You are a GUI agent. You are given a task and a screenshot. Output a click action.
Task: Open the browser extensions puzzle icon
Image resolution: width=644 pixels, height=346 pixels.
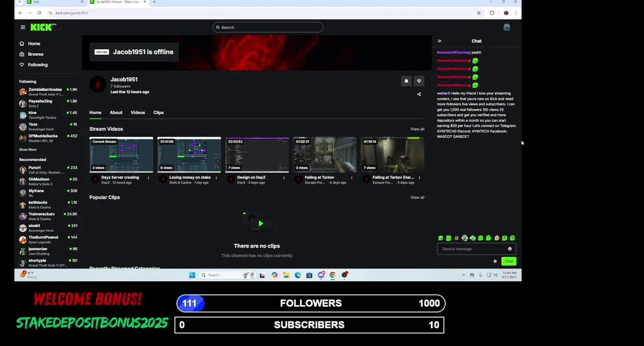coord(492,13)
